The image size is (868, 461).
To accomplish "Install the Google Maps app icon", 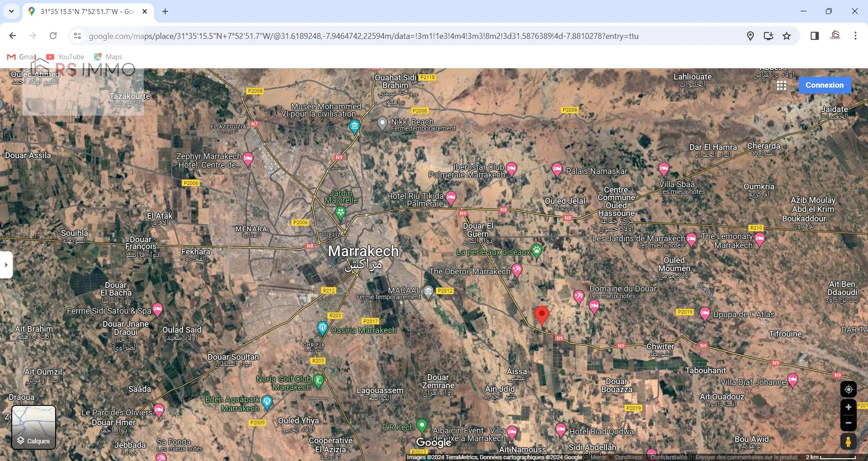I will click(768, 36).
